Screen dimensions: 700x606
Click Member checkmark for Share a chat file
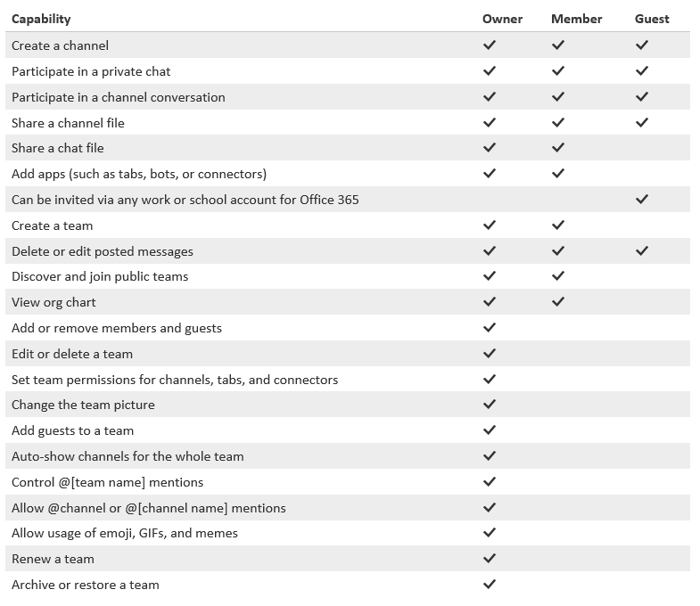click(x=558, y=148)
